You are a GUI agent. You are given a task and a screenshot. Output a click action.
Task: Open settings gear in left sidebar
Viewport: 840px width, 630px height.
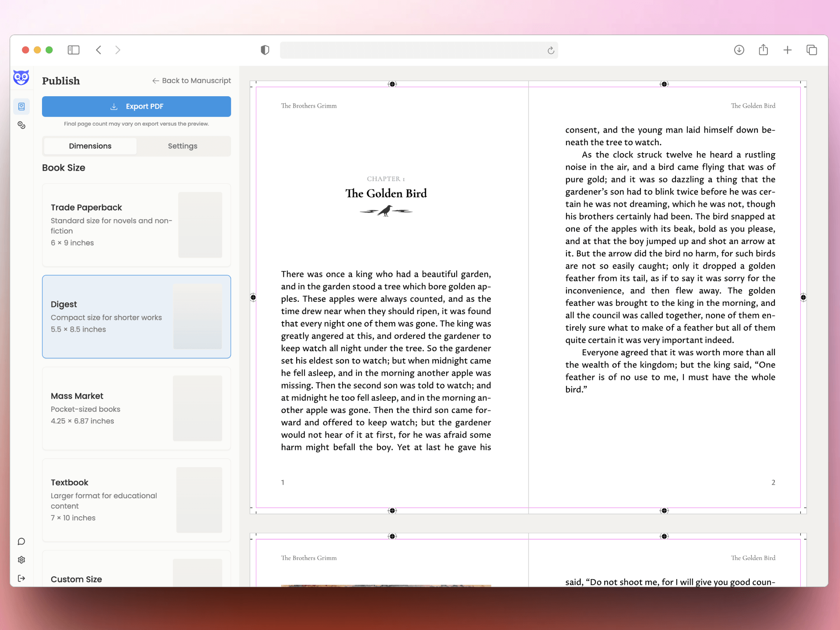pos(21,560)
